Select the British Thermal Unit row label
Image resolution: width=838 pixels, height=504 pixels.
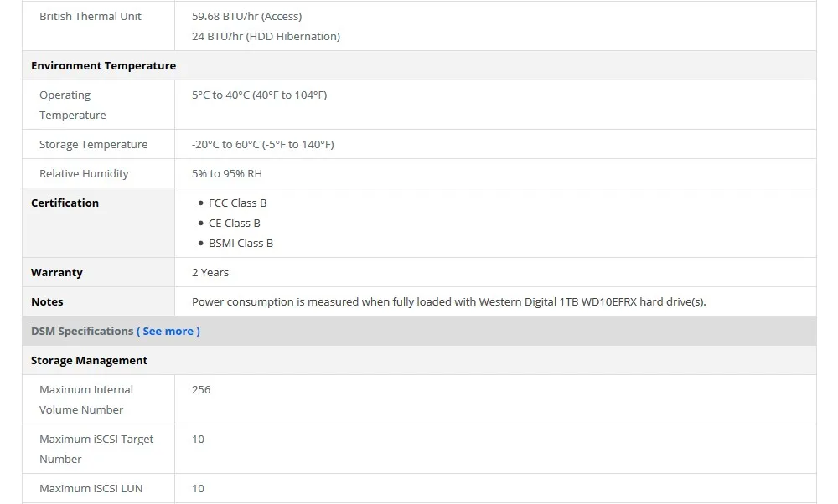click(91, 17)
